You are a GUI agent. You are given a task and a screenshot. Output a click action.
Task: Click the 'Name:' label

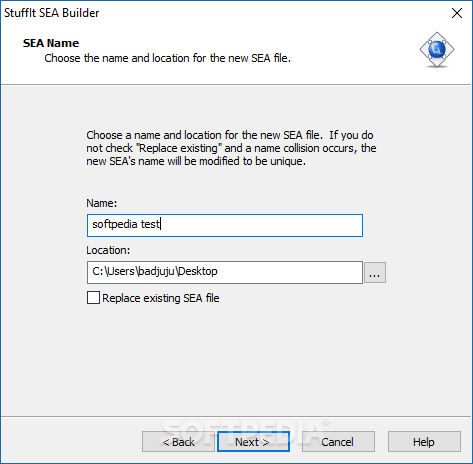(102, 203)
